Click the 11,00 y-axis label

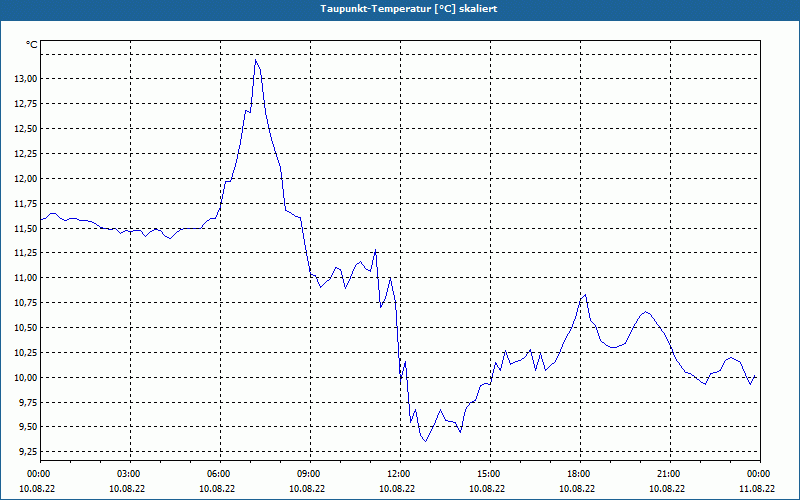click(26, 278)
